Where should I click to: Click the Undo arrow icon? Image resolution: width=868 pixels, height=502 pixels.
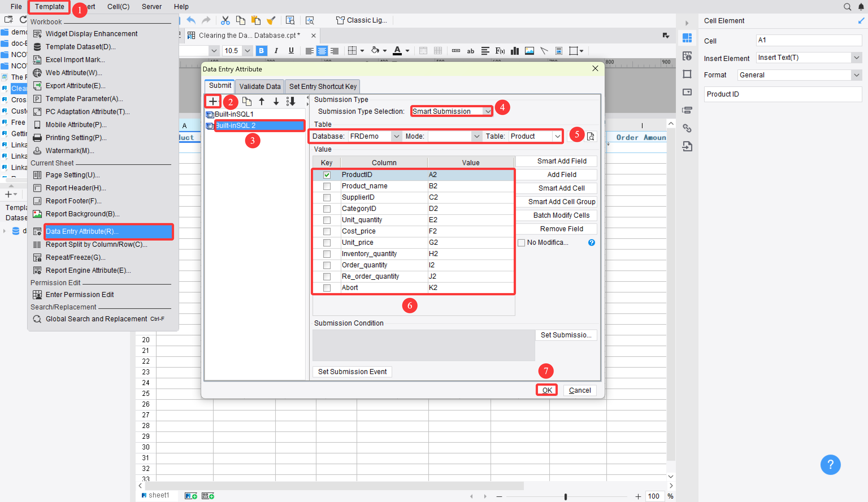tap(191, 20)
